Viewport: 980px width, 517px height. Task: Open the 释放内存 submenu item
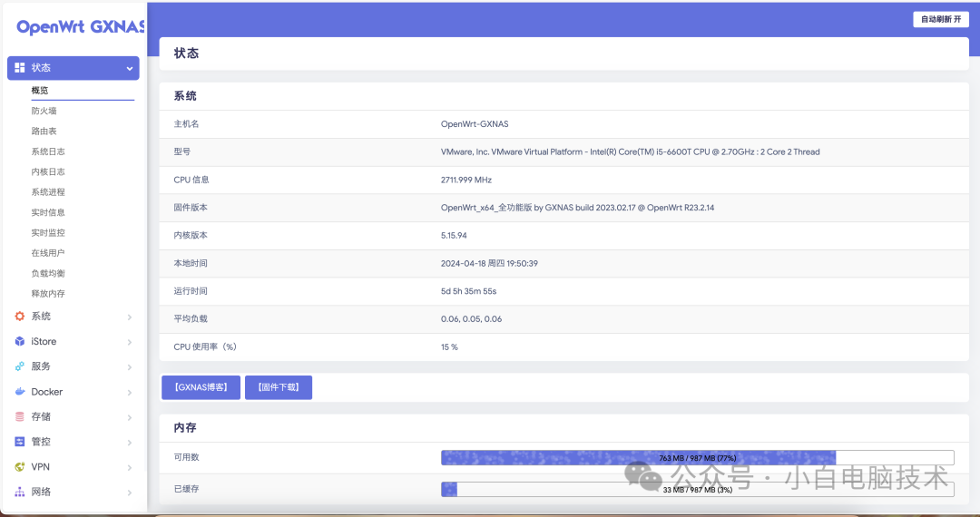pyautogui.click(x=48, y=294)
